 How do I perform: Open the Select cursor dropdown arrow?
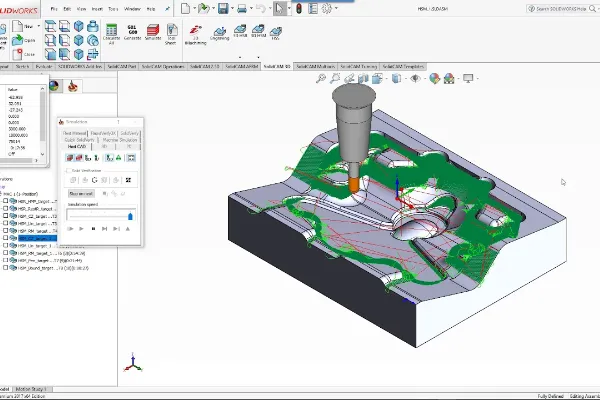tap(289, 8)
